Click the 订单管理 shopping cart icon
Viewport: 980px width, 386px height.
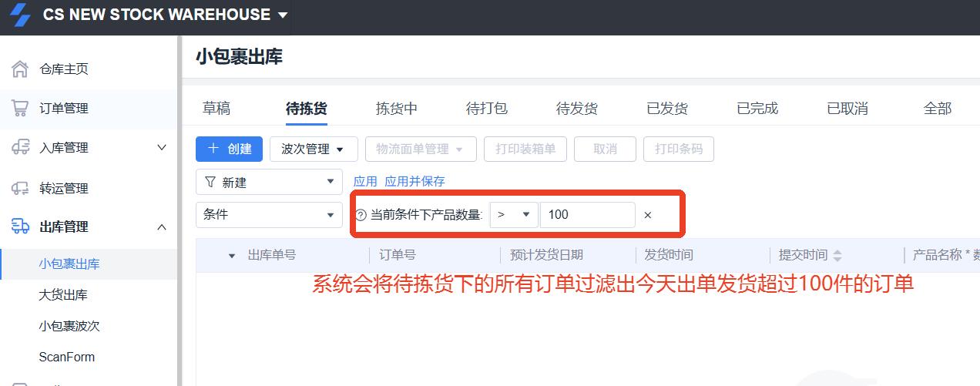point(20,109)
